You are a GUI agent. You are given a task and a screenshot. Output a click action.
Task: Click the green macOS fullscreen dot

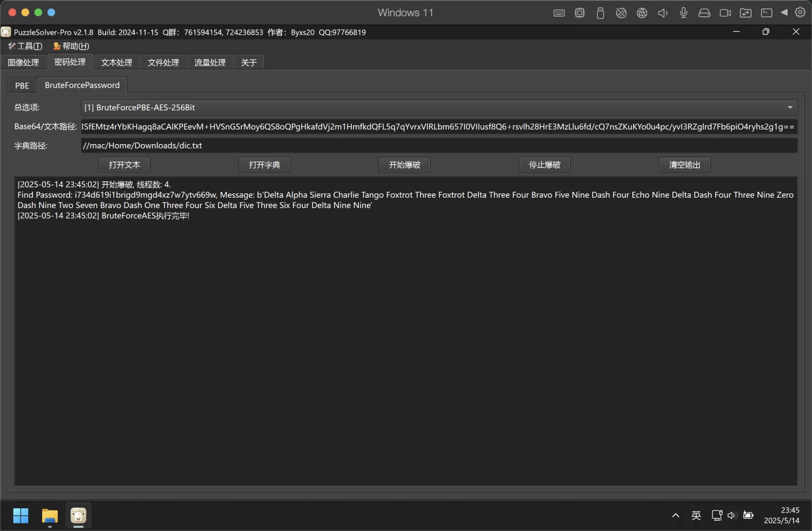point(38,12)
